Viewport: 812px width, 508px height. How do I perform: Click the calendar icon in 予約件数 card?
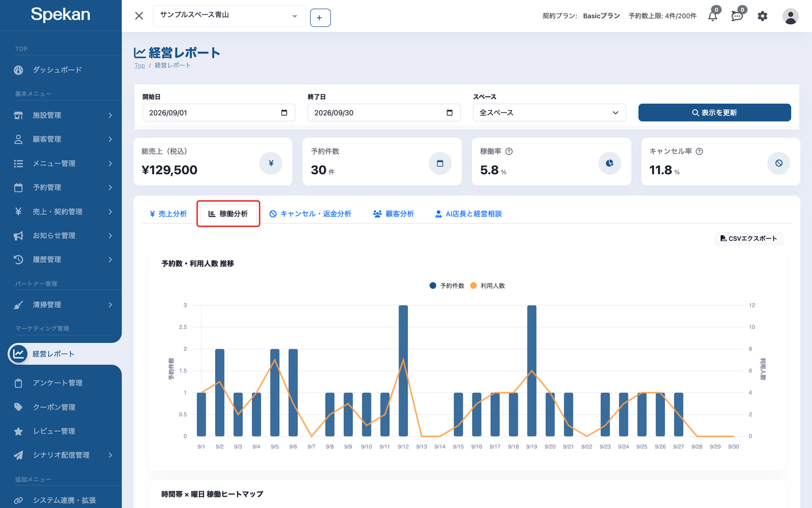pos(440,163)
